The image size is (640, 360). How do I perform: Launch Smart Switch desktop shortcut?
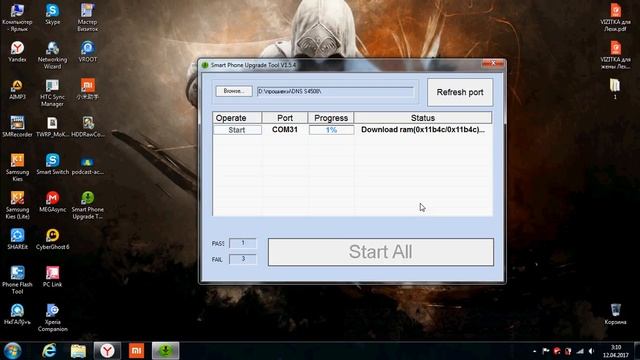tap(52, 164)
